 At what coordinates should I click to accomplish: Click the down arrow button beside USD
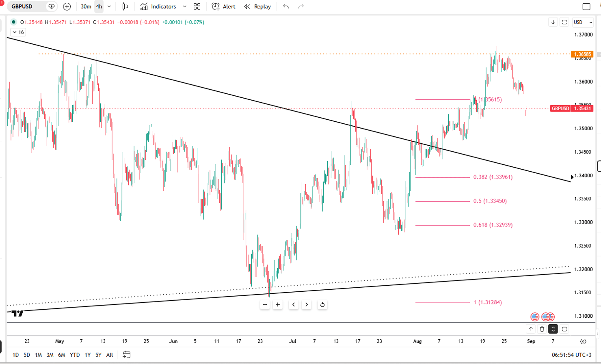pyautogui.click(x=553, y=22)
